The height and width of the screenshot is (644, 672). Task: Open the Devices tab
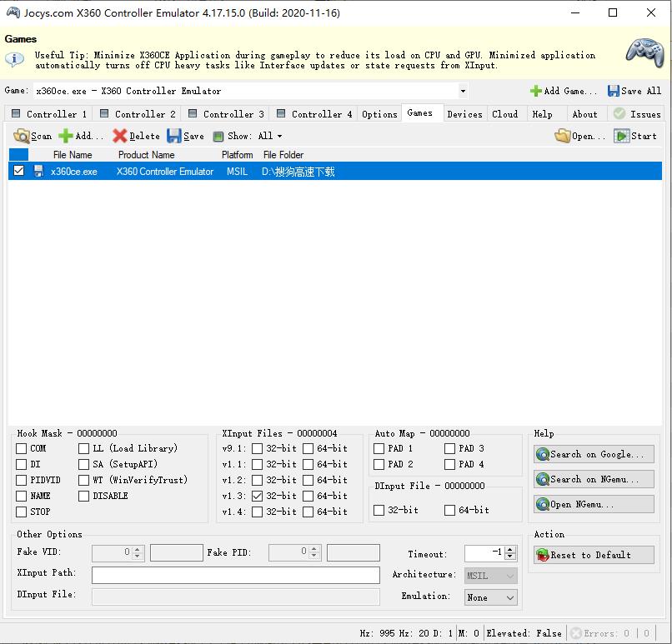point(465,114)
